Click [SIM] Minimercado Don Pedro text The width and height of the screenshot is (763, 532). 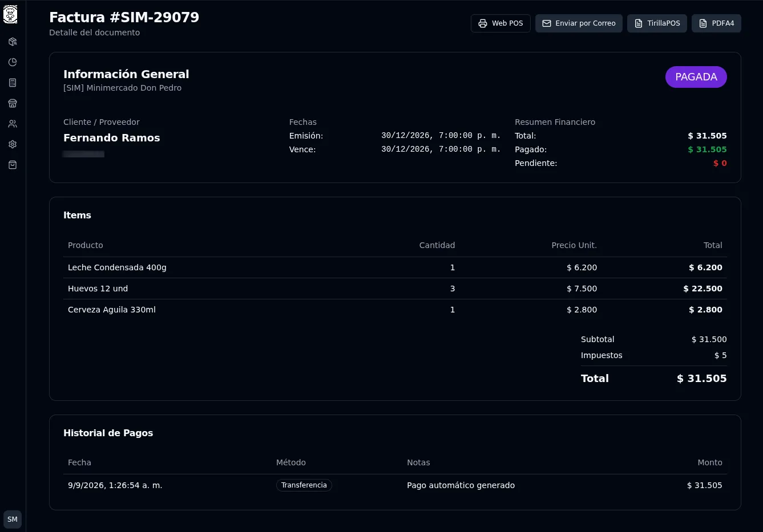point(123,88)
